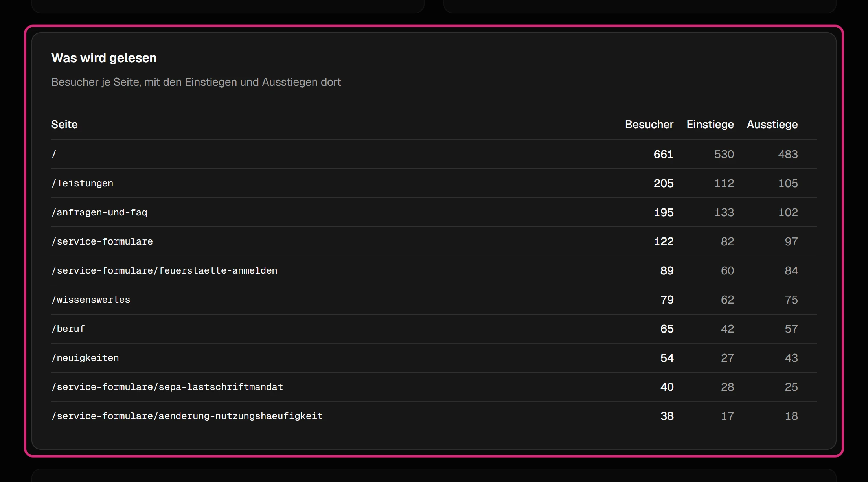Select the /neuigkeiten page path
868x482 pixels.
(x=85, y=358)
